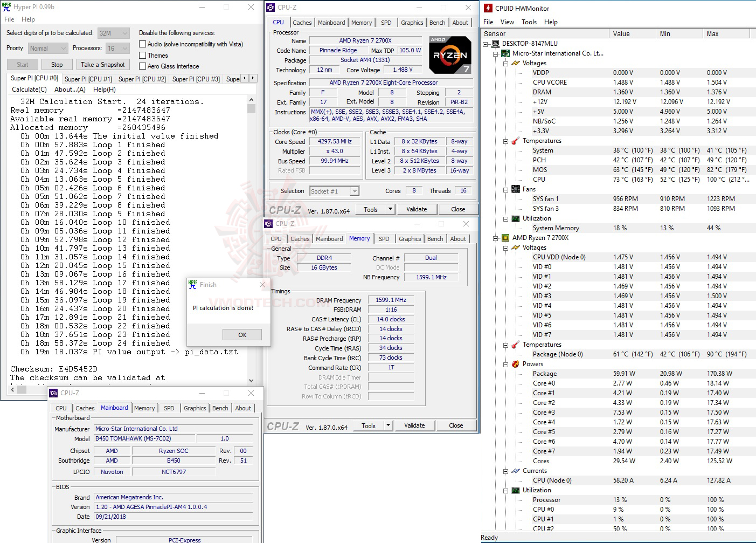The width and height of the screenshot is (756, 543).
Task: Open the digits of pi dropdown
Action: [x=124, y=33]
